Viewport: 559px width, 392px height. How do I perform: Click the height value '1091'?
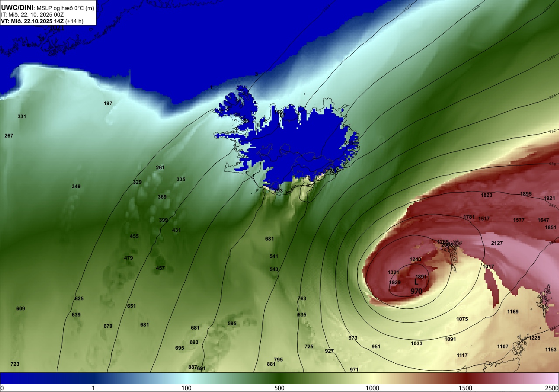pyautogui.click(x=450, y=339)
